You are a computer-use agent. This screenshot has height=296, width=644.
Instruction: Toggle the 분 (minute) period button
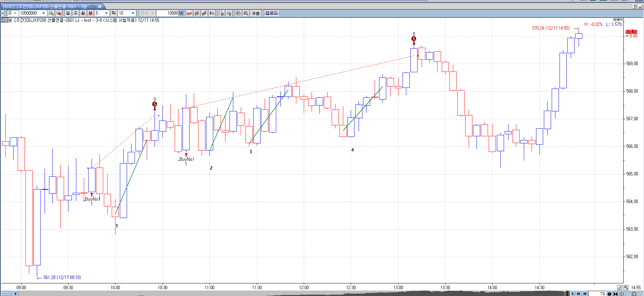90,13
